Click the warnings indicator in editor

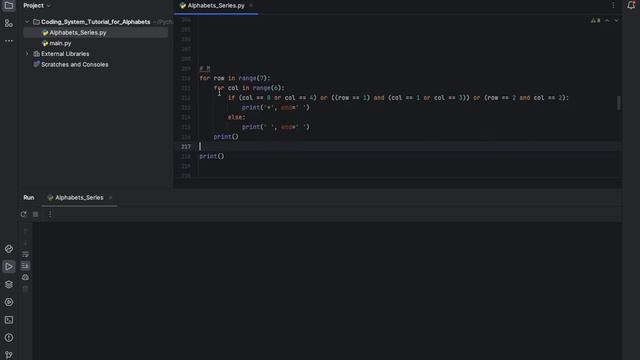[x=596, y=20]
